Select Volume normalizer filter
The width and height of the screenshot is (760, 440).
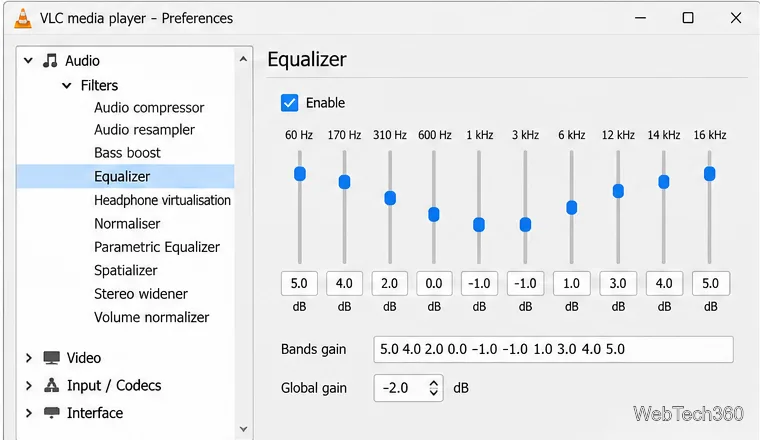(152, 317)
